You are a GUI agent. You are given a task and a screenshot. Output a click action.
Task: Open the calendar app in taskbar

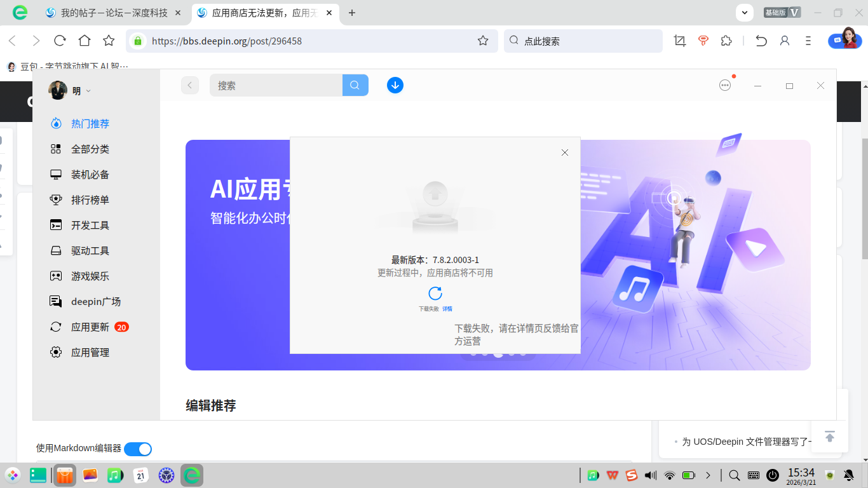[140, 475]
